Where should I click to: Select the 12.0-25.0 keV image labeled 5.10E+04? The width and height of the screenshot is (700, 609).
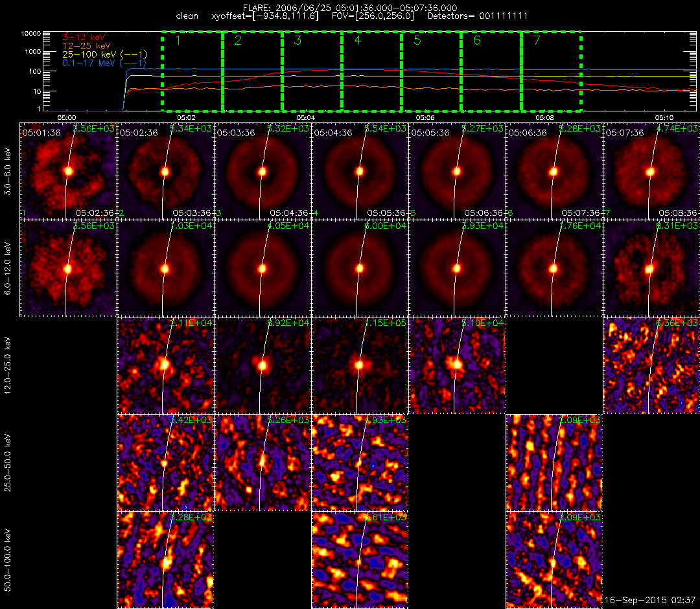pyautogui.click(x=457, y=365)
